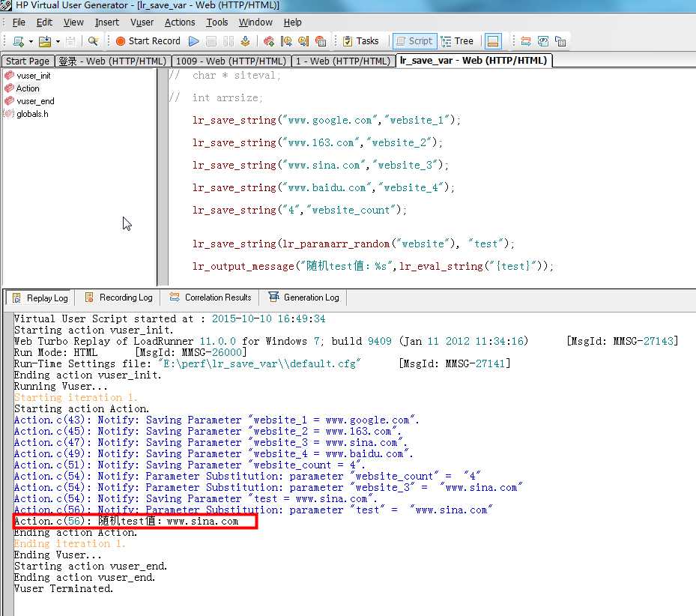Open the Actions menu
Image resolution: width=696 pixels, height=616 pixels.
(x=179, y=22)
